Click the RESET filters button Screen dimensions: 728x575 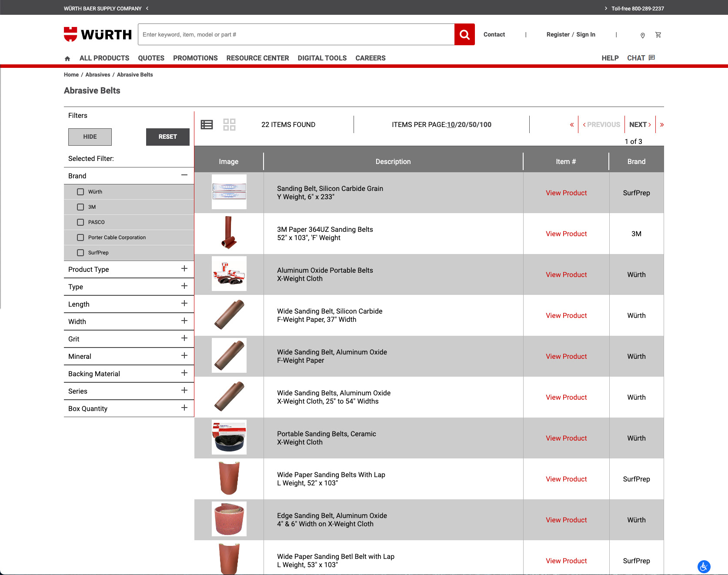(168, 137)
